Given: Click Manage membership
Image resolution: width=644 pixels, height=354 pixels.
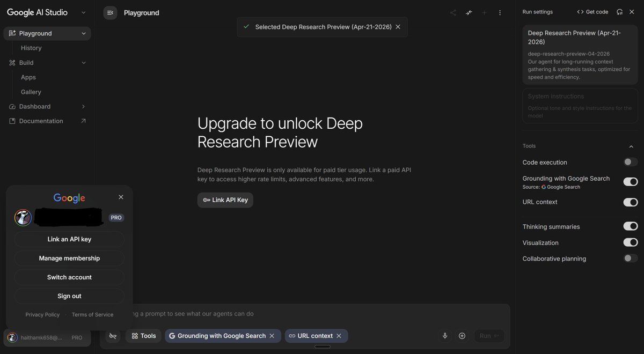Looking at the screenshot, I should pos(69,259).
